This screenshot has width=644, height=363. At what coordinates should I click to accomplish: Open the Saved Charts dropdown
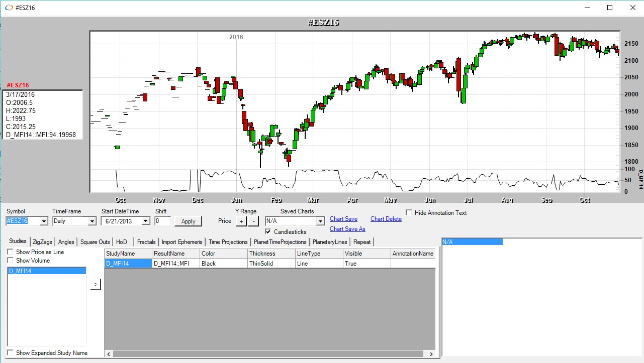320,221
